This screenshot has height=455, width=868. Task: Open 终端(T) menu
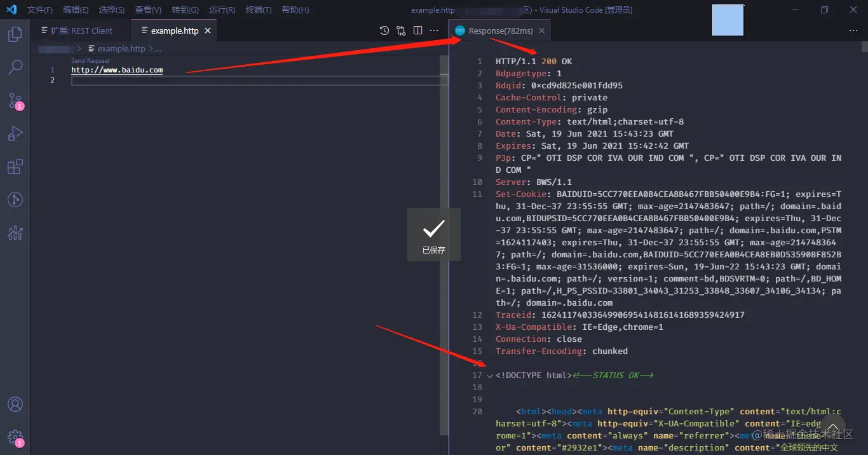pyautogui.click(x=259, y=10)
